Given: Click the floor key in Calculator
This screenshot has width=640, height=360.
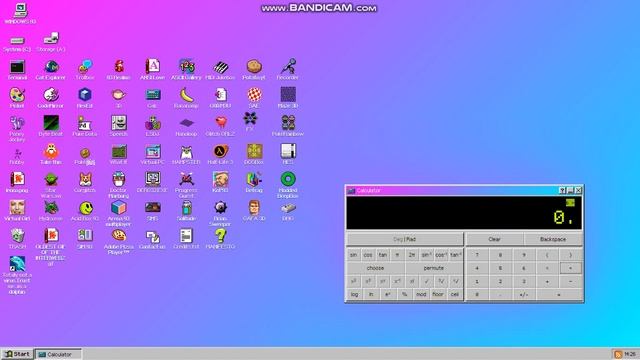Looking at the screenshot, I should click(x=438, y=294).
